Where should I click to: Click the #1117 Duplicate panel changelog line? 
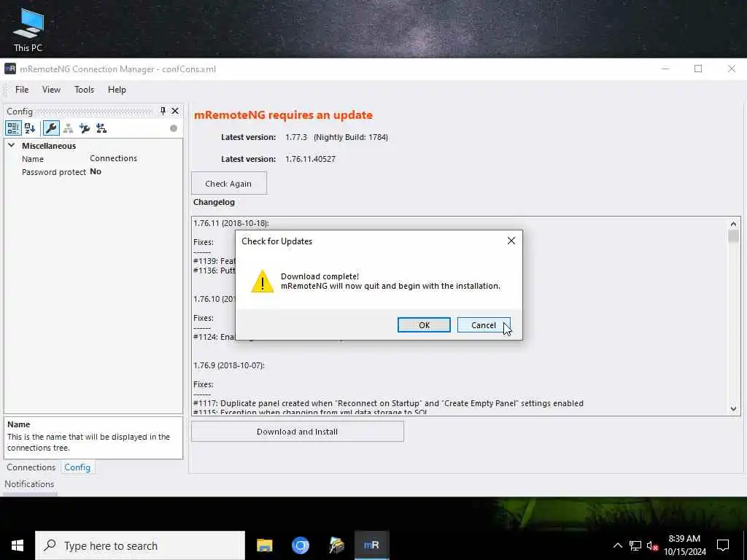pyautogui.click(x=388, y=403)
